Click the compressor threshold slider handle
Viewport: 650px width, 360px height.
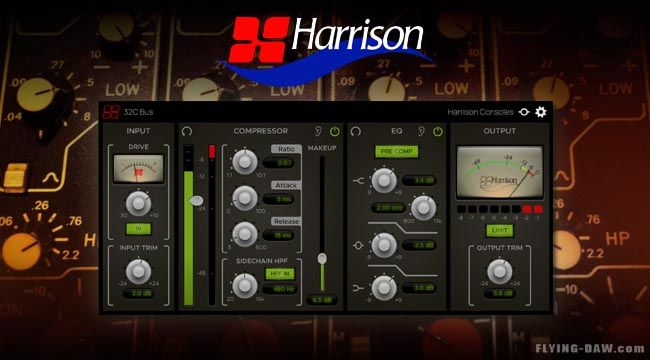[x=196, y=201]
